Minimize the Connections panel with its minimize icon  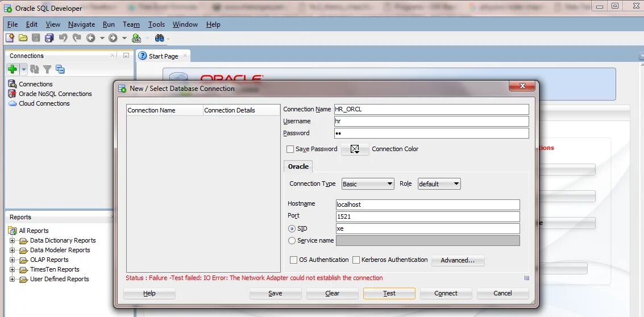click(x=126, y=56)
